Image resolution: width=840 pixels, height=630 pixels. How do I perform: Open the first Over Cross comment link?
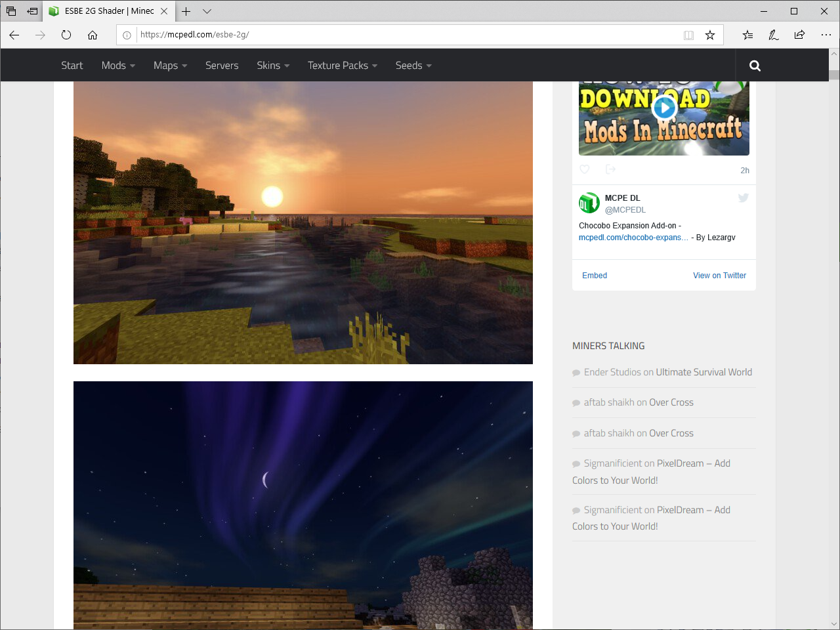click(x=671, y=402)
